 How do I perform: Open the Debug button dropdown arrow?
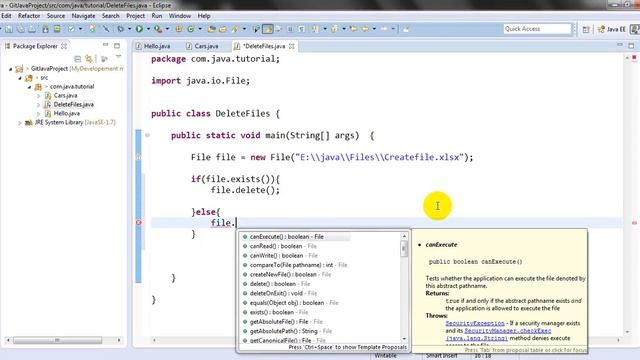129,29
